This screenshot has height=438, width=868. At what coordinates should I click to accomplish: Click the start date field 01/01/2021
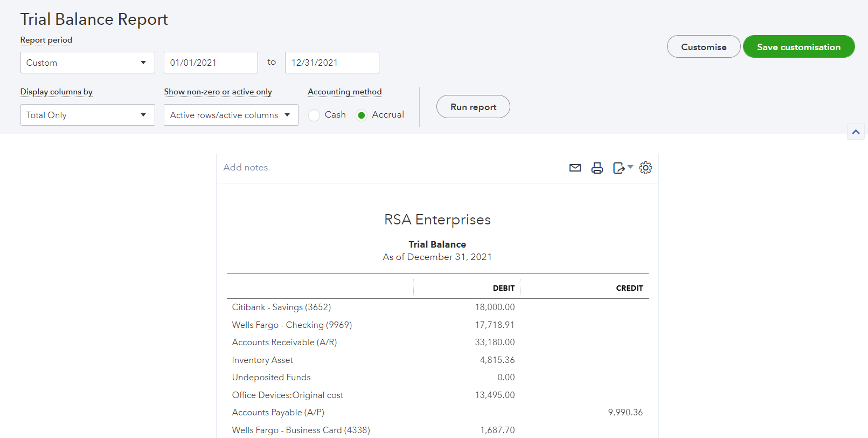pos(211,63)
